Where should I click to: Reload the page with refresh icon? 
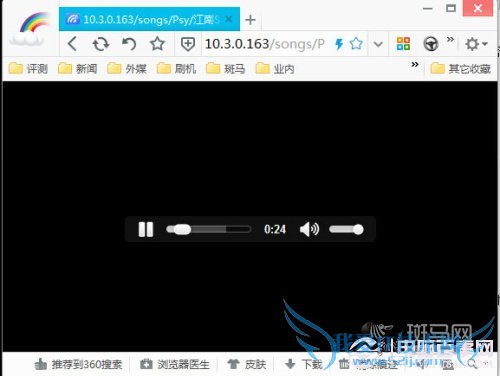101,44
